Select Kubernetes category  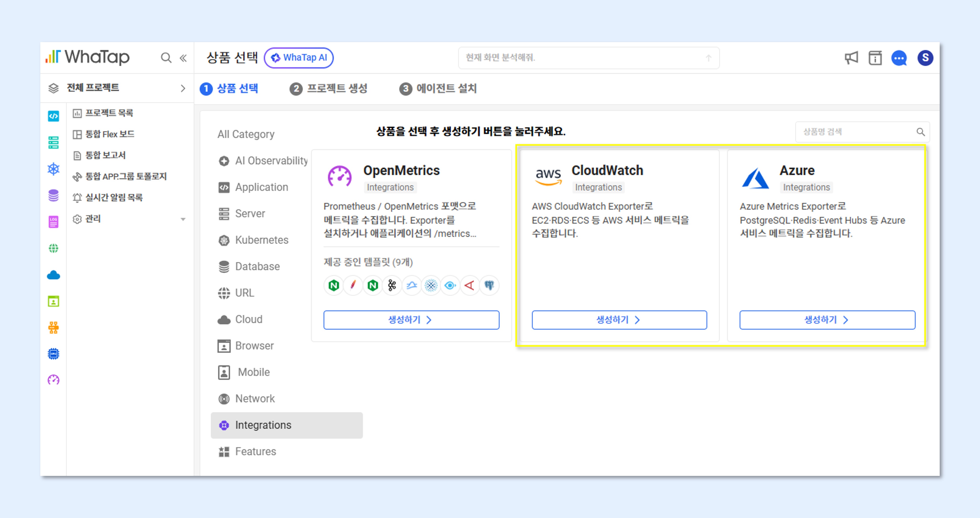[x=253, y=240]
